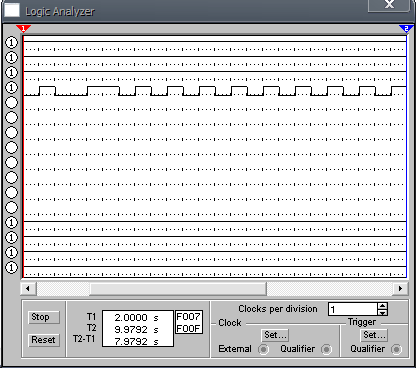Click the External clock terminal
The width and height of the screenshot is (416, 368).
click(x=263, y=349)
